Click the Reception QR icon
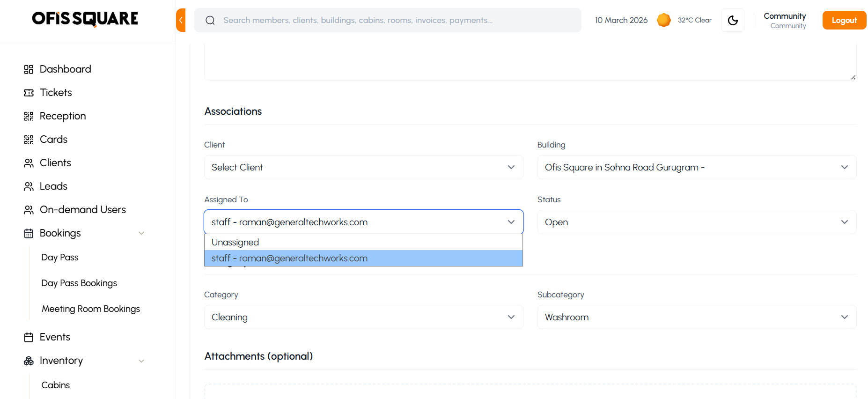The width and height of the screenshot is (868, 399). tap(29, 116)
